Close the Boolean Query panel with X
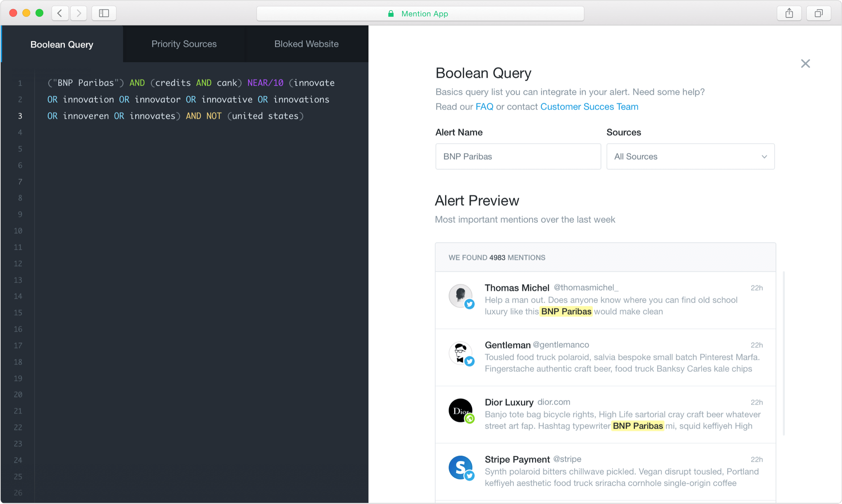The image size is (842, 504). tap(805, 64)
